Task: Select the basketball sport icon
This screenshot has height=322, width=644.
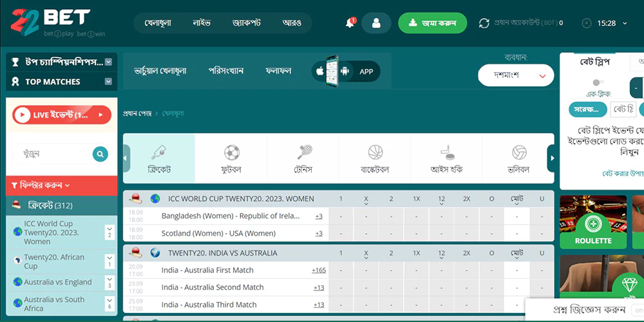Action: coord(375,153)
